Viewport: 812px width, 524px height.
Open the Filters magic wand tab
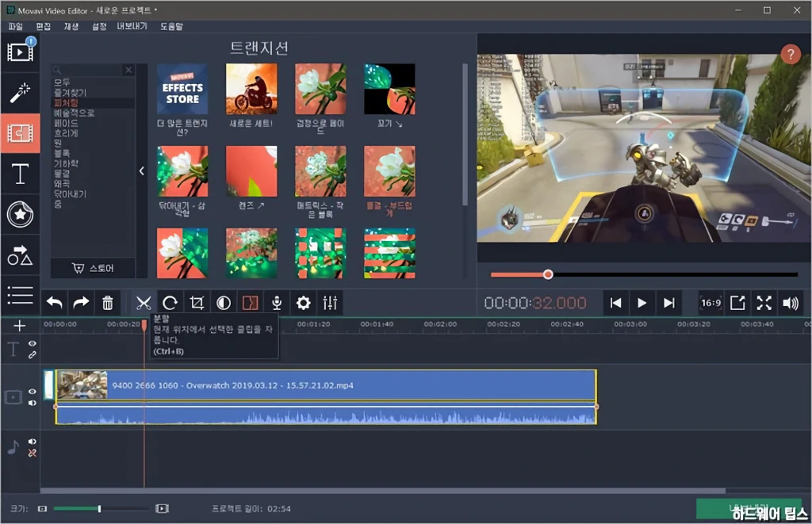20,94
